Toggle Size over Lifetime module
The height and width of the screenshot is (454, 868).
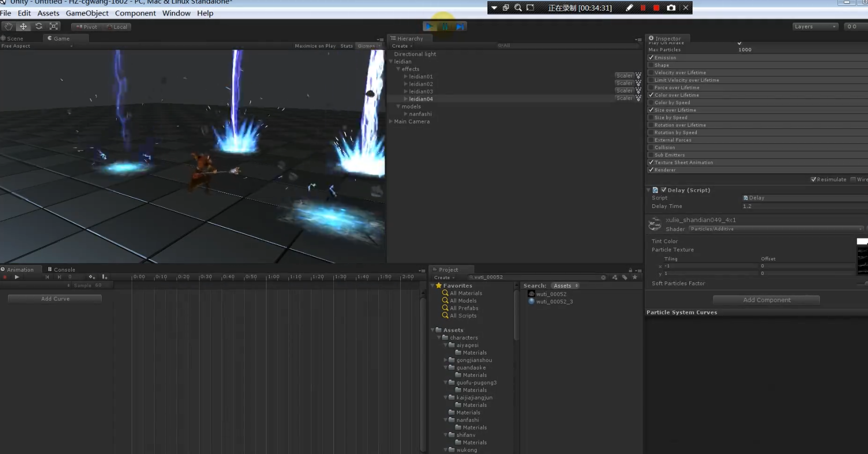pos(651,110)
